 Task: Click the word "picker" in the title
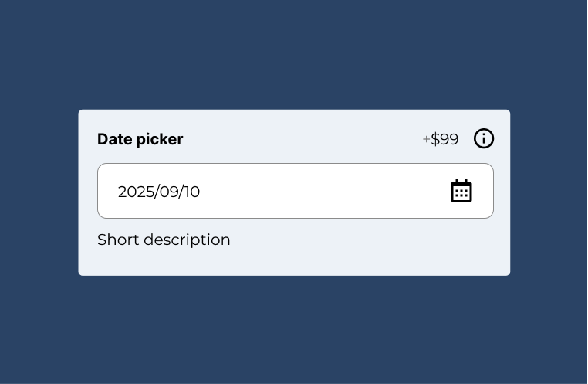(160, 140)
